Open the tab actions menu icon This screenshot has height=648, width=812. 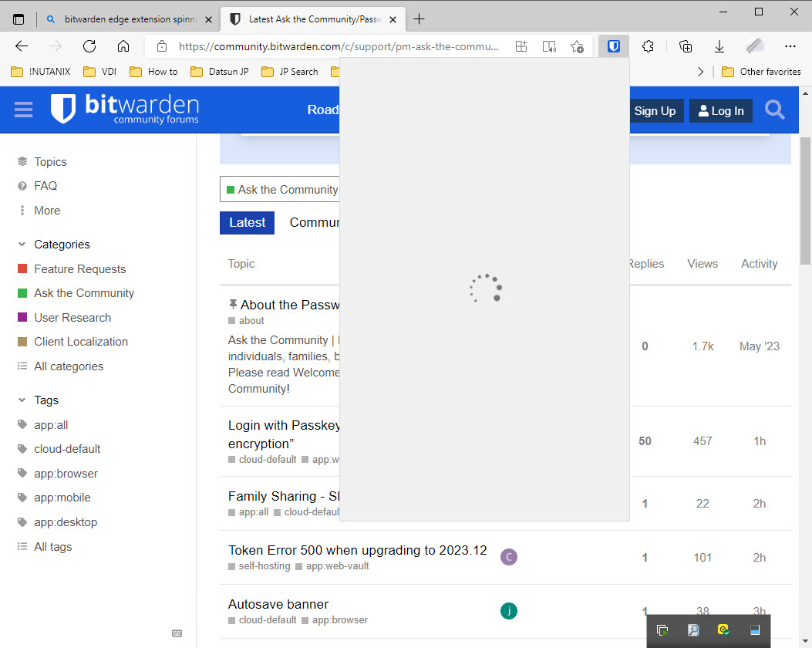19,19
